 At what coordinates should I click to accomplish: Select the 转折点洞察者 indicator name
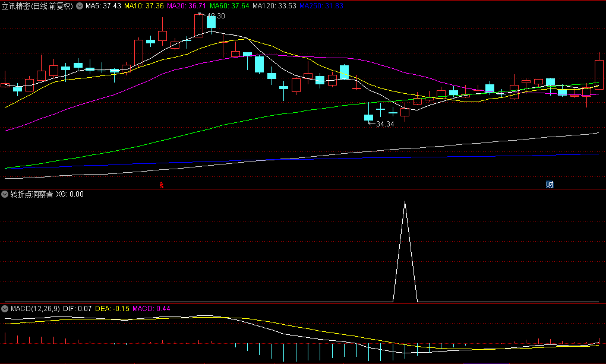(x=31, y=194)
